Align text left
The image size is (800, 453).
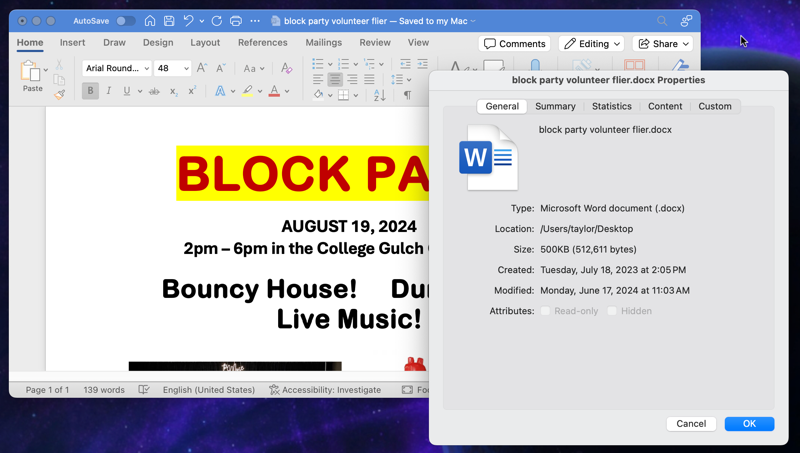(318, 79)
